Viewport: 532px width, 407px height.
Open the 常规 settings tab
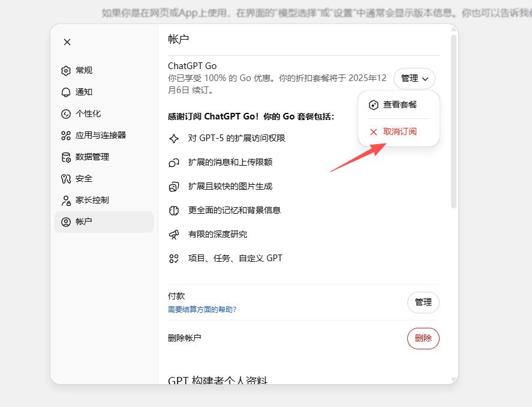tap(104, 71)
